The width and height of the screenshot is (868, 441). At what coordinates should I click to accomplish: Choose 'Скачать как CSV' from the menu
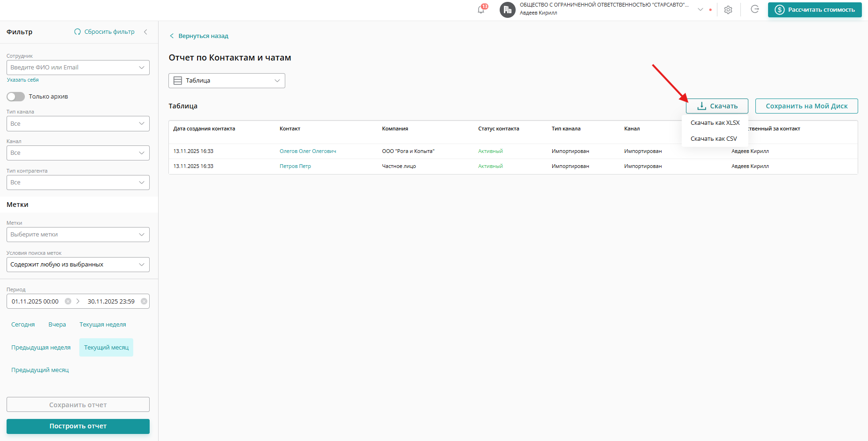[715, 139]
